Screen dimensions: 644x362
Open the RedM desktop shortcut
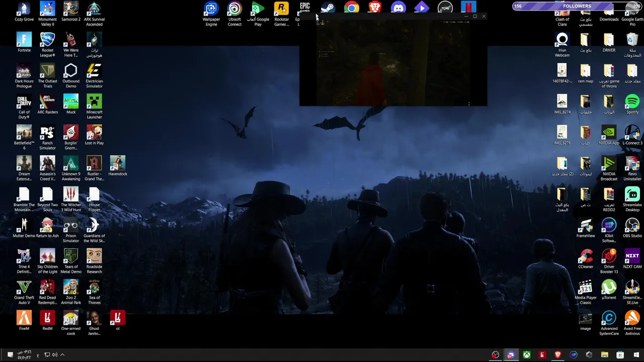click(47, 320)
